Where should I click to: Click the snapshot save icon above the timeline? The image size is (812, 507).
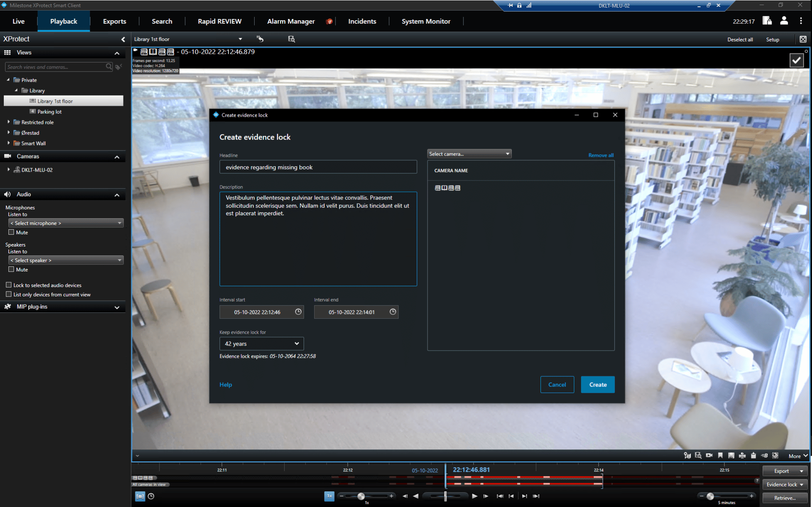pyautogui.click(x=731, y=455)
